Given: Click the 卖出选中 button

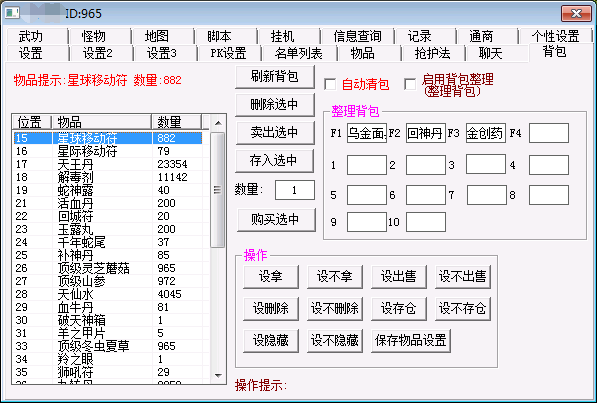Looking at the screenshot, I should coord(275,132).
